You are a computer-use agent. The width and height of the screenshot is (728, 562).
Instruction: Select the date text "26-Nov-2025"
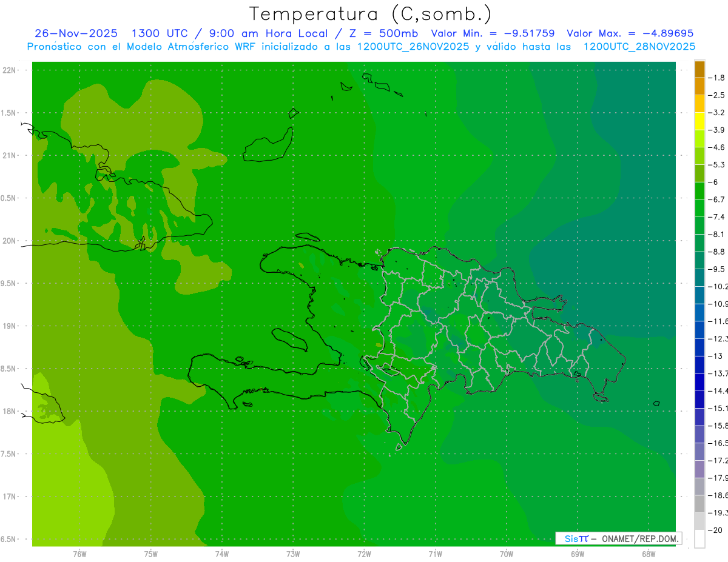[x=76, y=33]
